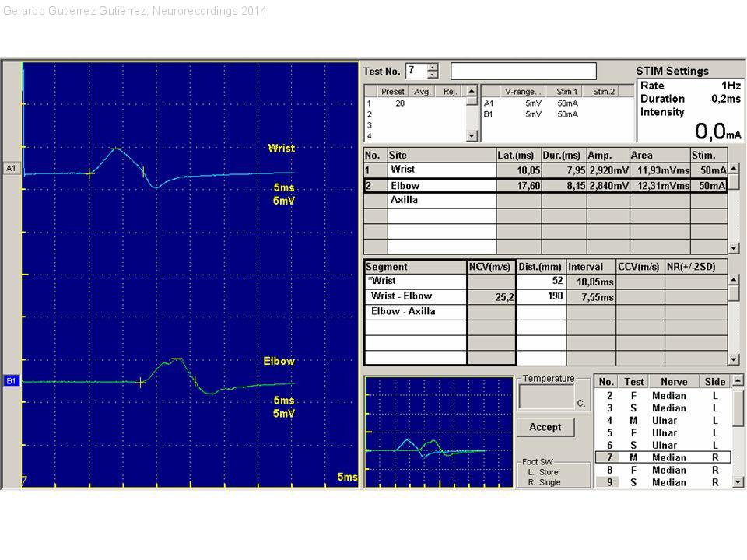Click the Wrist - Elbow distance cell
This screenshot has height=560, width=747.
click(x=542, y=296)
